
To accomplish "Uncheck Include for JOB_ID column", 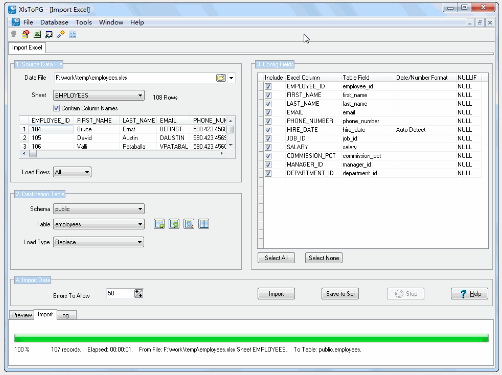I will [268, 138].
